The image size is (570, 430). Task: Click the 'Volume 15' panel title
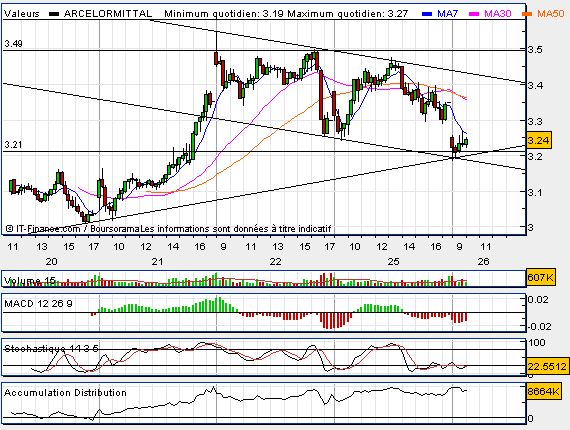(30, 280)
